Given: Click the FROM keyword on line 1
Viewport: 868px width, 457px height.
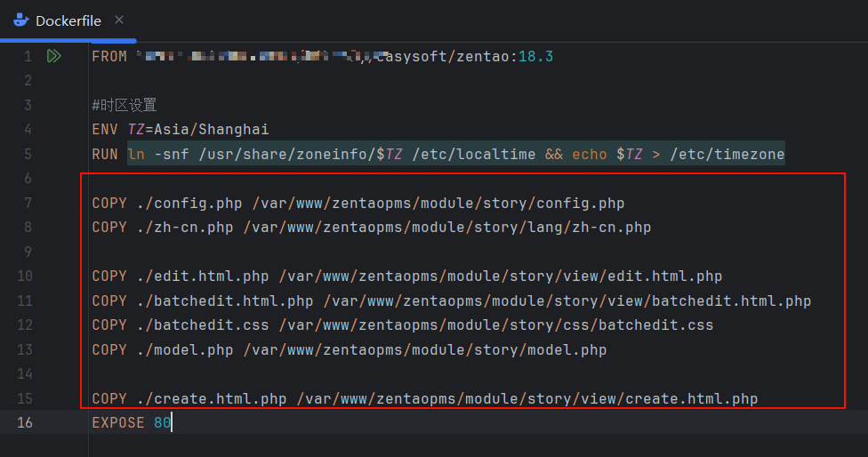Looking at the screenshot, I should (109, 56).
